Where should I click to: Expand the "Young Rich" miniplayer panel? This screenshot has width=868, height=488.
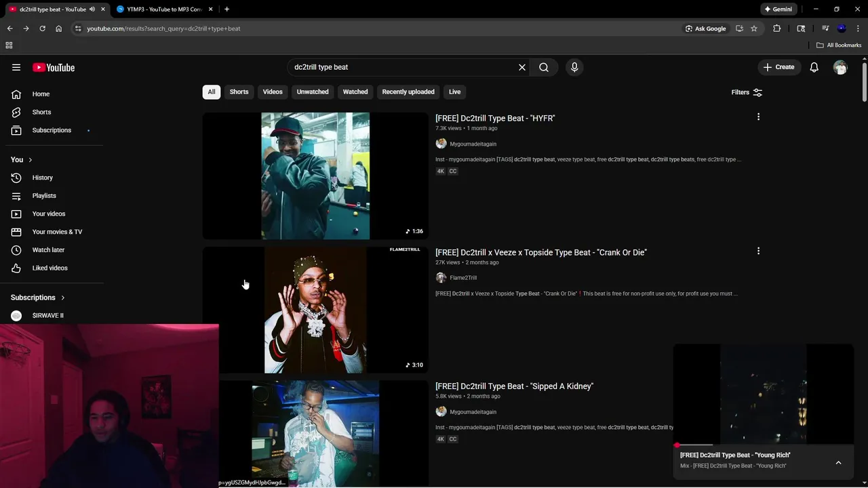coord(838,463)
